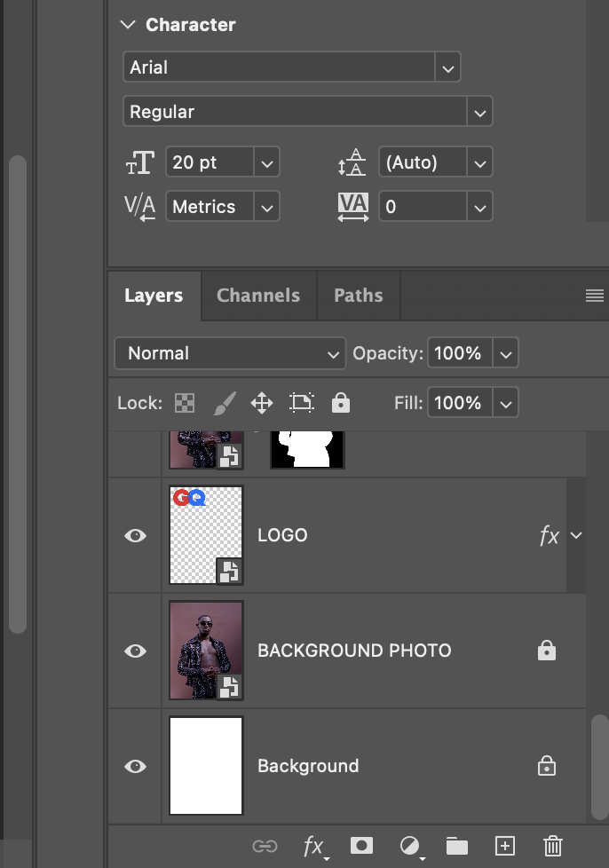This screenshot has width=609, height=868.
Task: Click the lock transparent pixels icon
Action: (184, 403)
